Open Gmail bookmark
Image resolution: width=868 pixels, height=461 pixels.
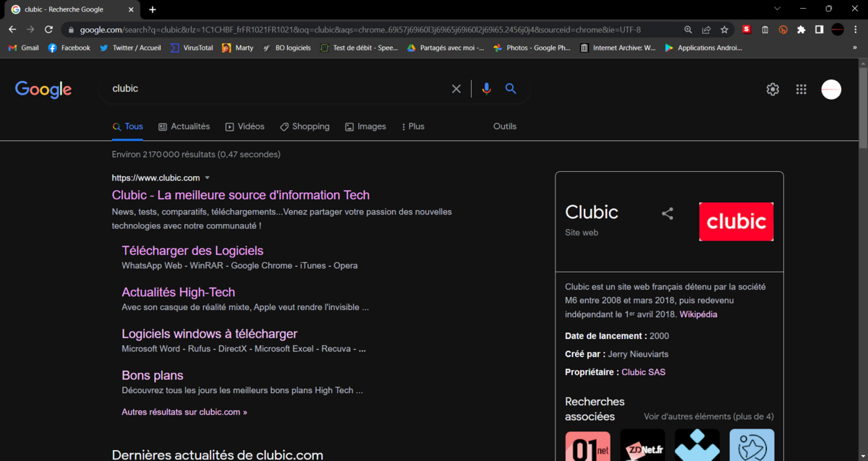point(23,48)
